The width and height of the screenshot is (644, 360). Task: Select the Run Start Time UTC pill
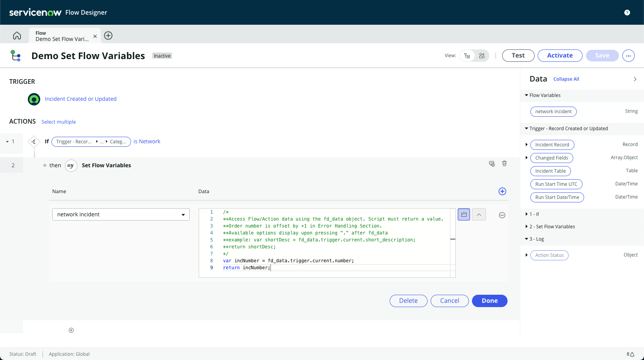(x=556, y=184)
